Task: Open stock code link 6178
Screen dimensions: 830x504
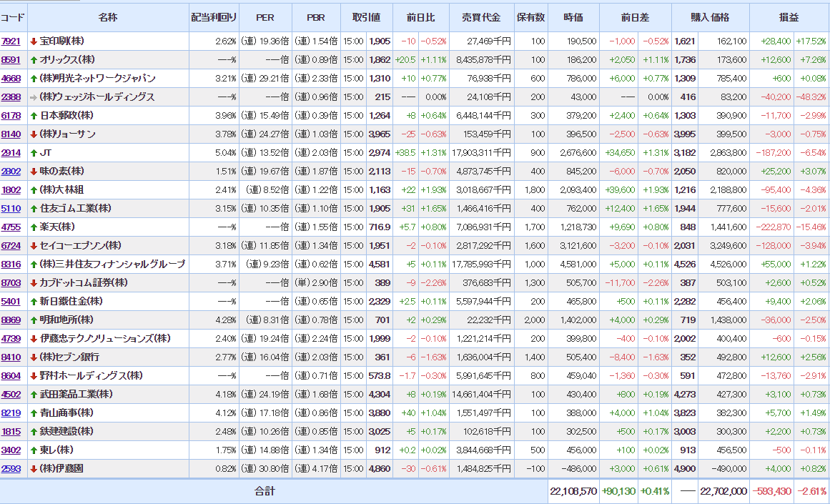Action: coord(11,116)
